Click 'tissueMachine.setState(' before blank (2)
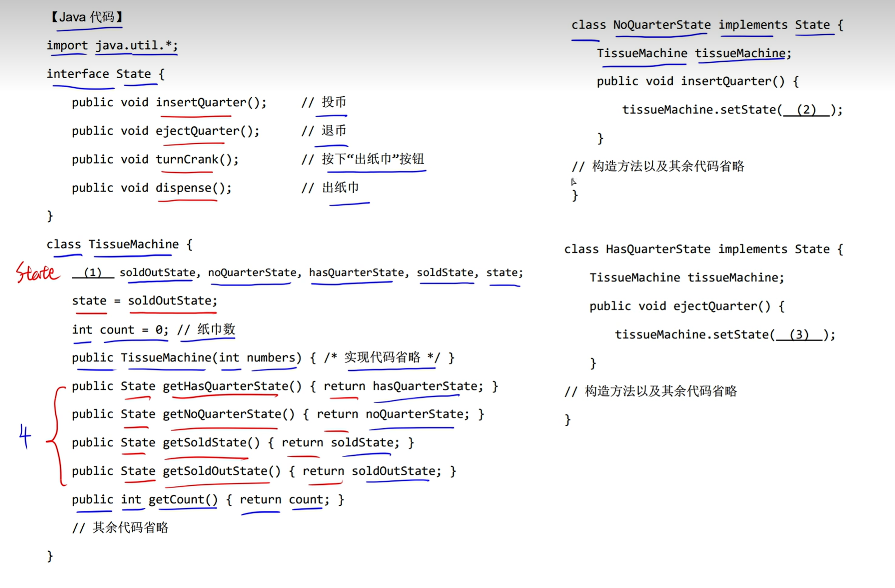The width and height of the screenshot is (895, 588). (702, 110)
